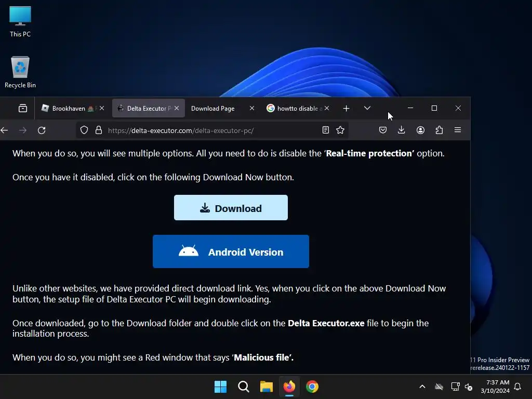Go back to previous page
The width and height of the screenshot is (532, 399).
(x=4, y=130)
